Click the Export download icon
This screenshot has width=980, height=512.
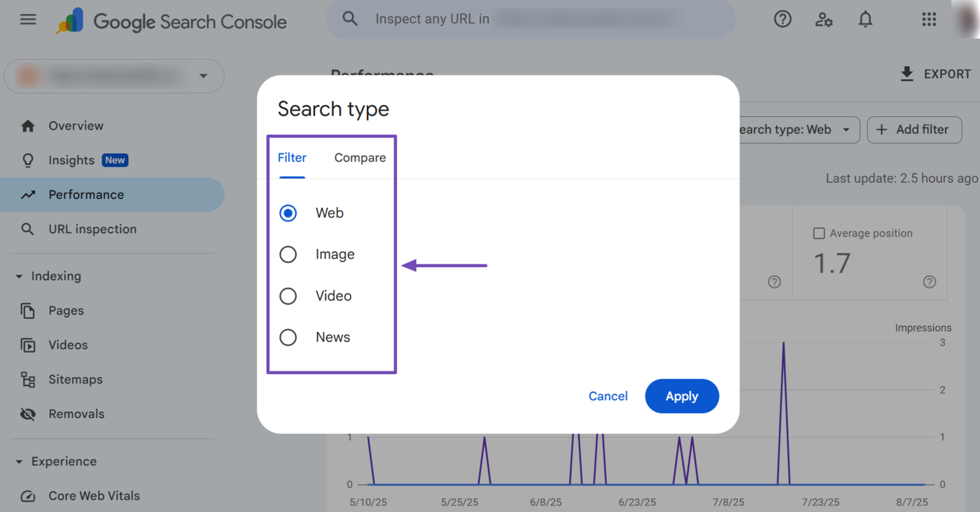tap(907, 74)
